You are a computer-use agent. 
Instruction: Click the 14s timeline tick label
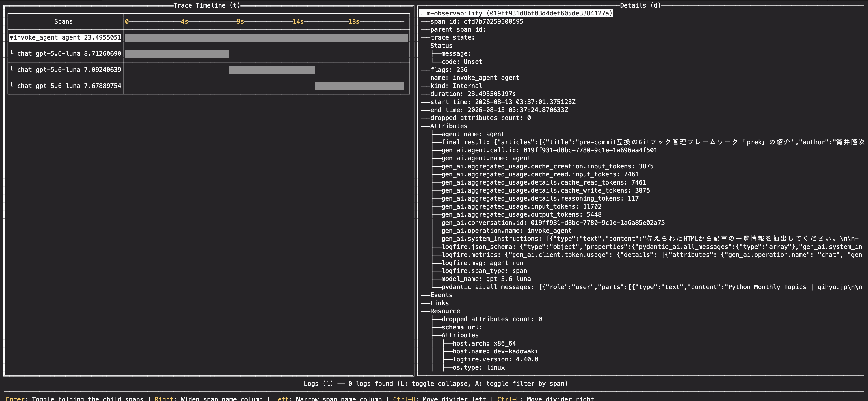point(298,22)
